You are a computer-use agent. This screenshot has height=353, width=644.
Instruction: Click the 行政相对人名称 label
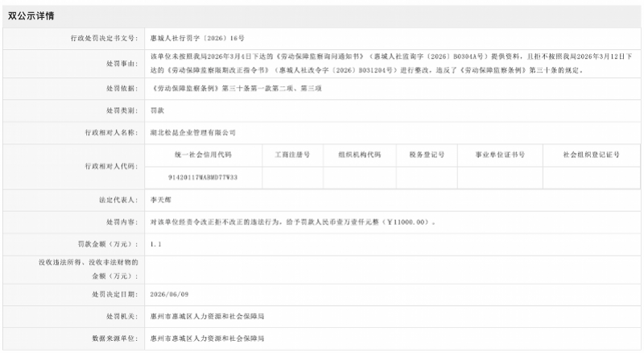click(111, 133)
